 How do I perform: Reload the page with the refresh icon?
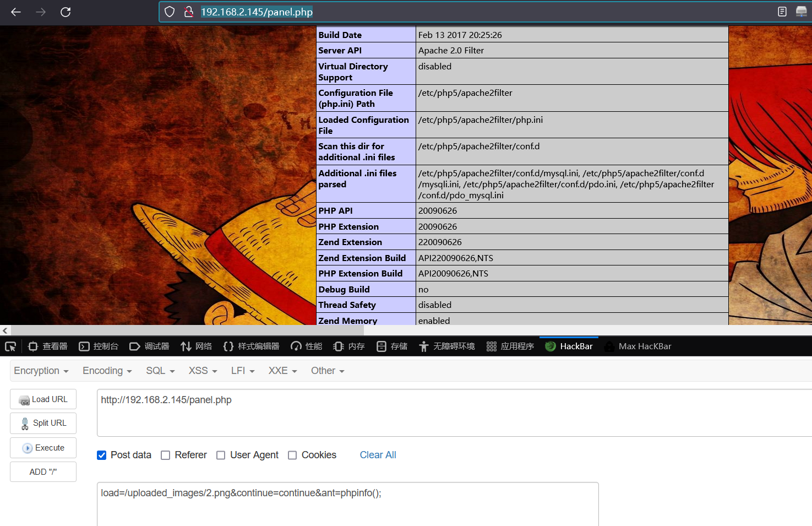66,12
